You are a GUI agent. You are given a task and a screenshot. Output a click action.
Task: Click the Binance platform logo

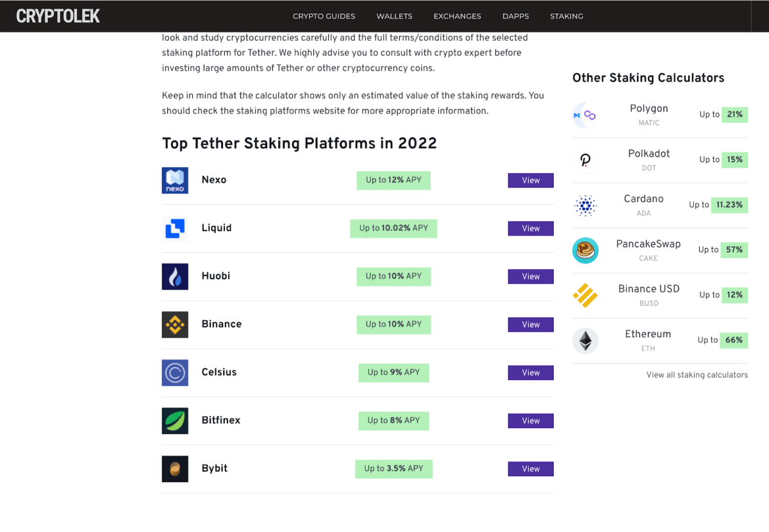(x=175, y=324)
